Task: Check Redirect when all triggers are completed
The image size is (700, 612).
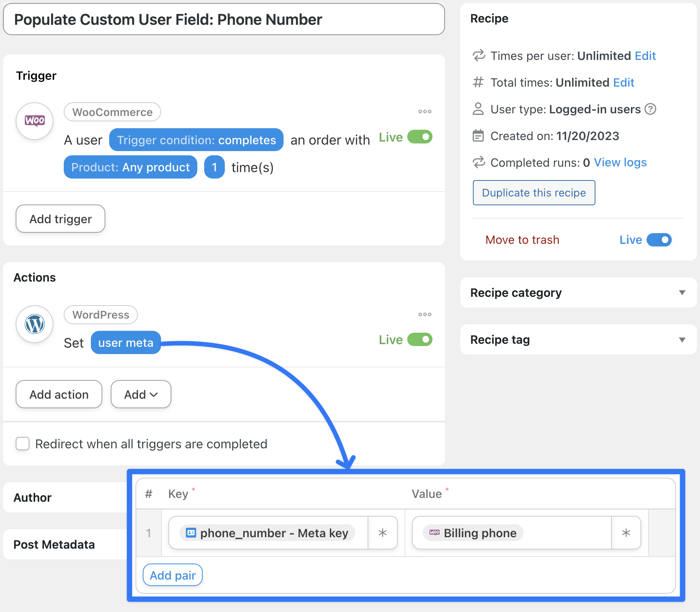Action: pyautogui.click(x=23, y=444)
